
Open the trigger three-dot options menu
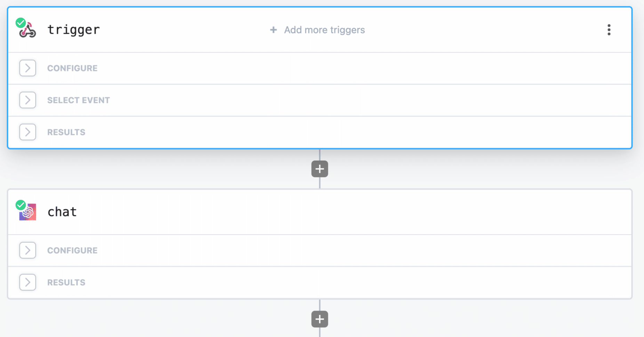[x=609, y=30]
